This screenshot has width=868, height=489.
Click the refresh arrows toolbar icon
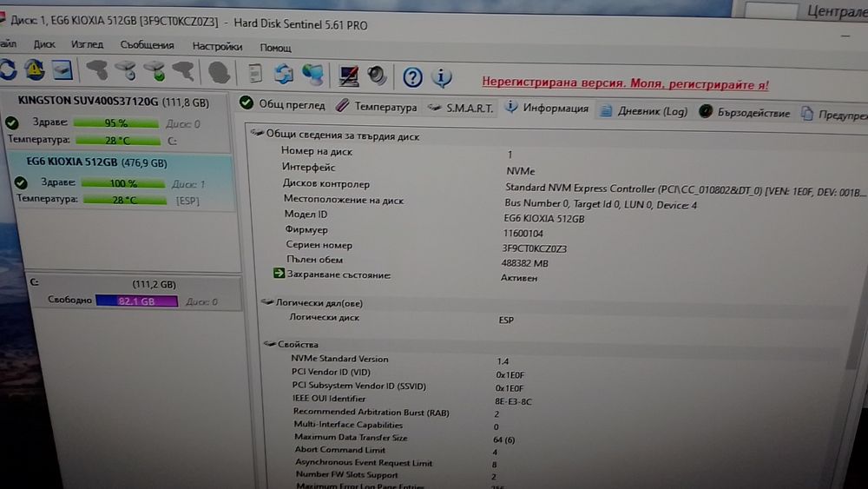pyautogui.click(x=8, y=69)
